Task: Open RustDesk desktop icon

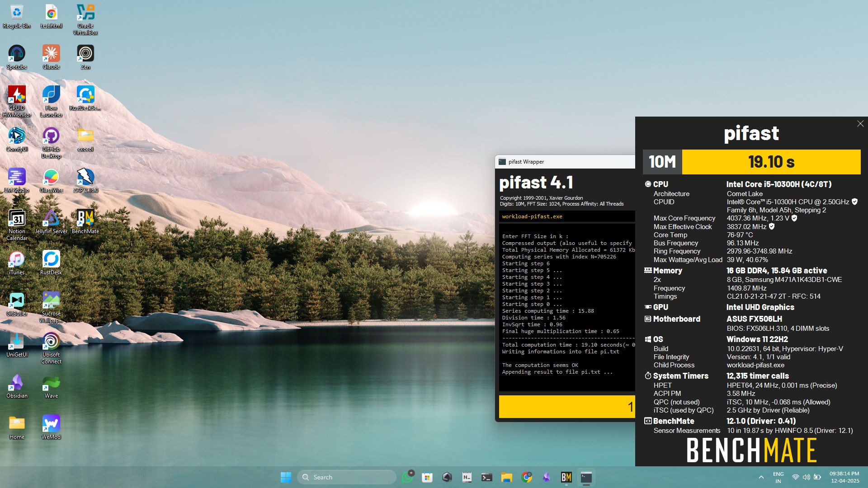Action: pyautogui.click(x=51, y=263)
